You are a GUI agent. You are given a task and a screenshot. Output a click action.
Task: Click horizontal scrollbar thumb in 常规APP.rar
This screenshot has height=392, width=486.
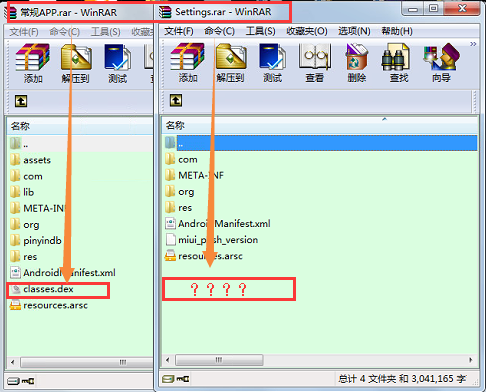87,362
